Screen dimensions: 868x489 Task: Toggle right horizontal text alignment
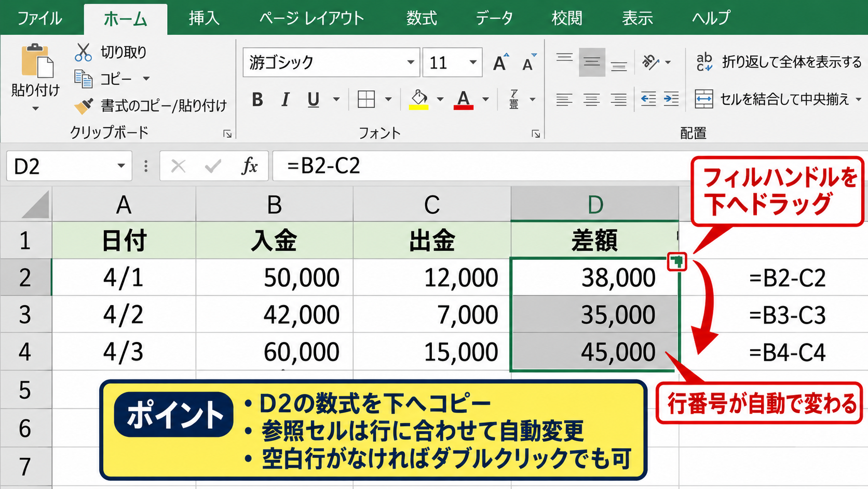[619, 99]
